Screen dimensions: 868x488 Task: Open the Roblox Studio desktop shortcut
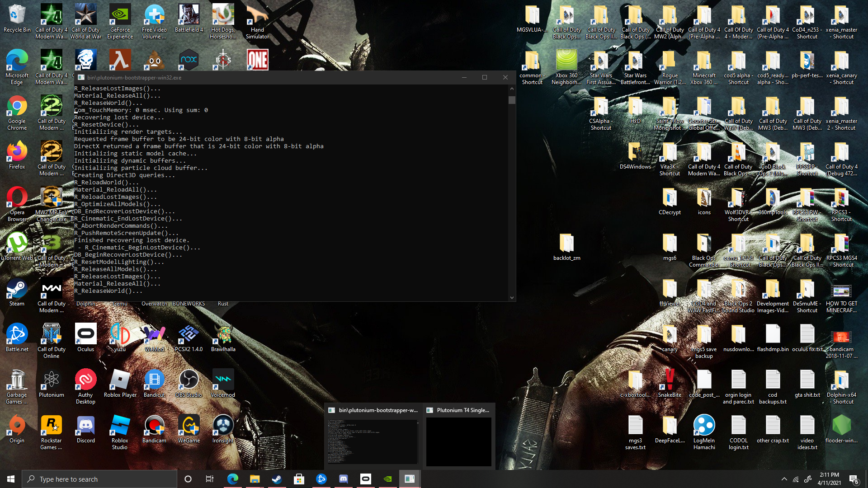coord(120,432)
